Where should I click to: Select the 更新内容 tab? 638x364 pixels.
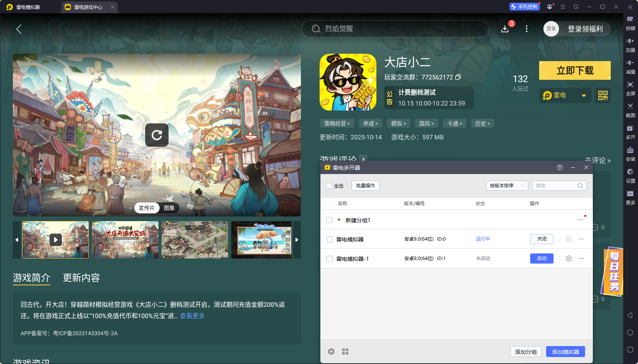click(81, 278)
